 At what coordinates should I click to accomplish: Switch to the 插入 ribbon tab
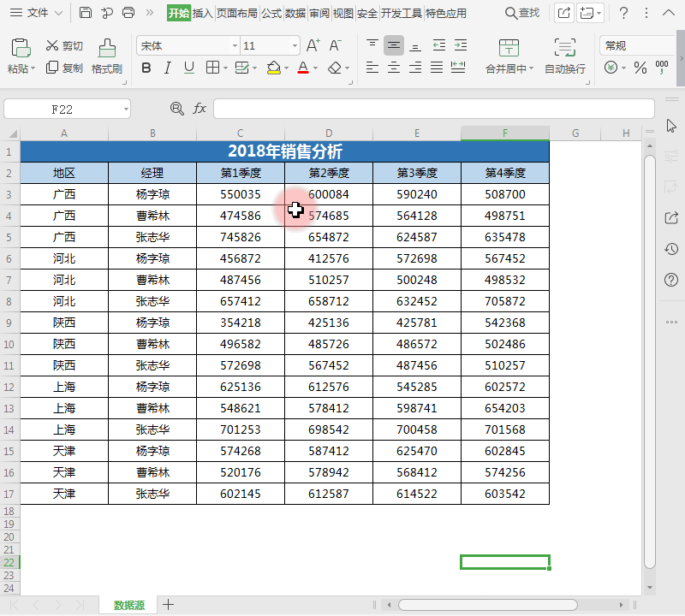click(x=202, y=13)
